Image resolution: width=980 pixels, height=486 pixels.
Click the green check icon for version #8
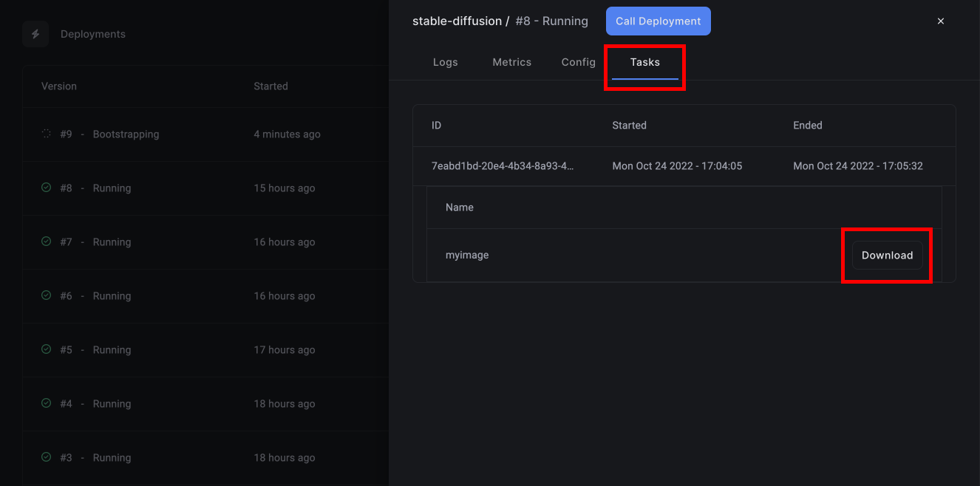point(45,188)
